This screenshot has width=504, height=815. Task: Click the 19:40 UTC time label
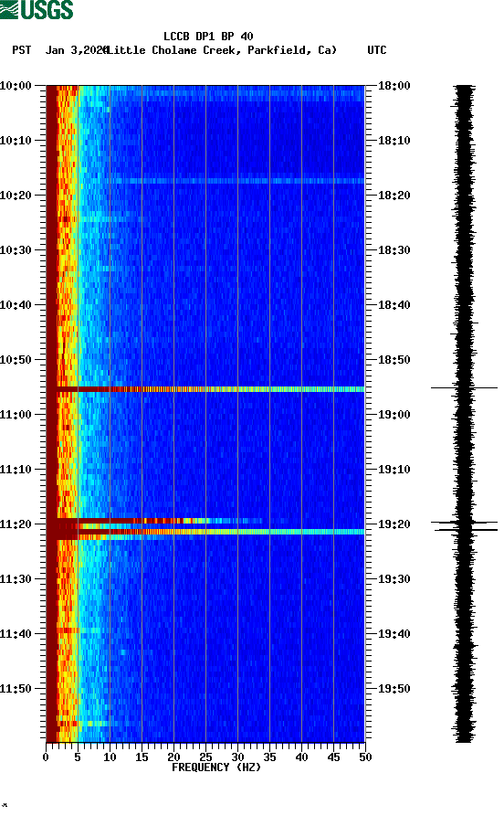tap(394, 634)
